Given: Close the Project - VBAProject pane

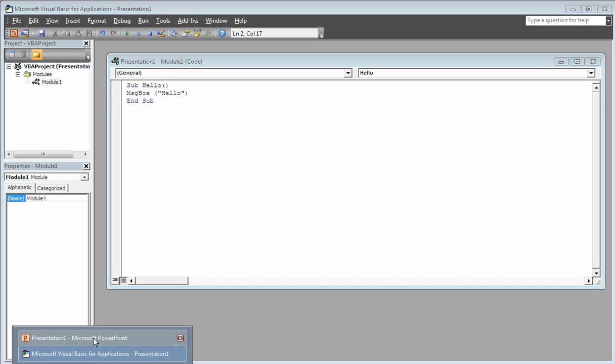Looking at the screenshot, I should pos(86,43).
